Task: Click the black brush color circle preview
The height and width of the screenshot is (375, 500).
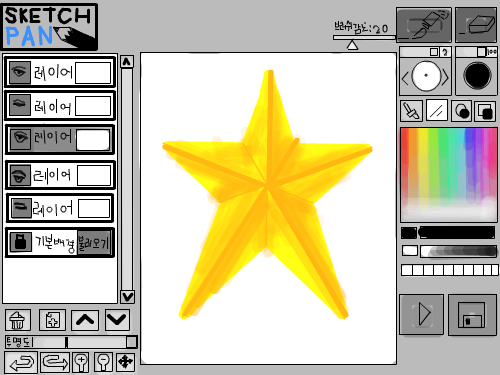Action: pos(477,76)
